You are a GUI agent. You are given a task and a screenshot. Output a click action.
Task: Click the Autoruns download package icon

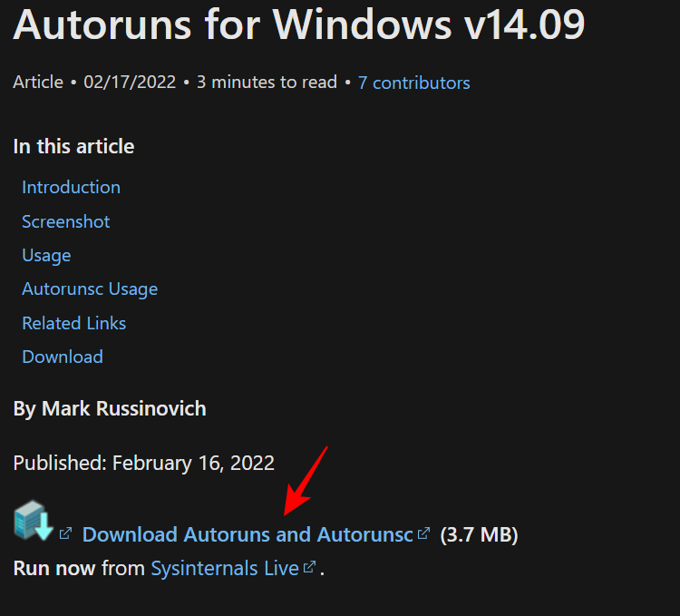click(x=34, y=520)
